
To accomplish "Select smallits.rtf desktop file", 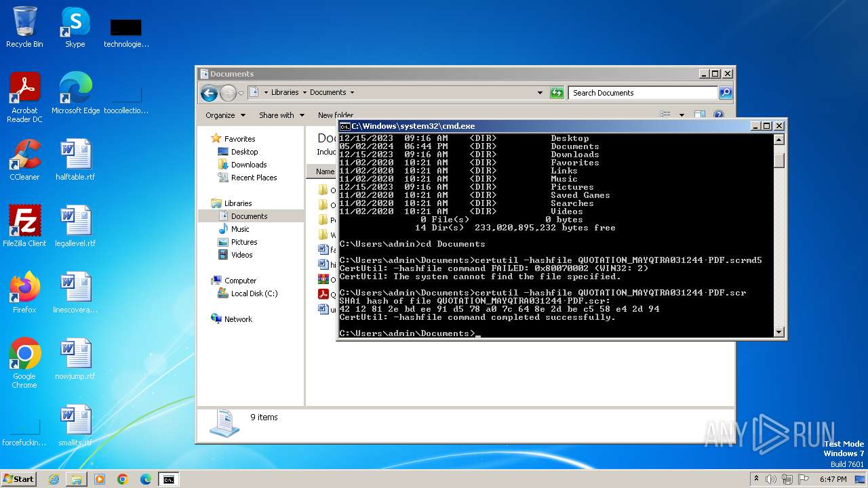I will [x=75, y=426].
